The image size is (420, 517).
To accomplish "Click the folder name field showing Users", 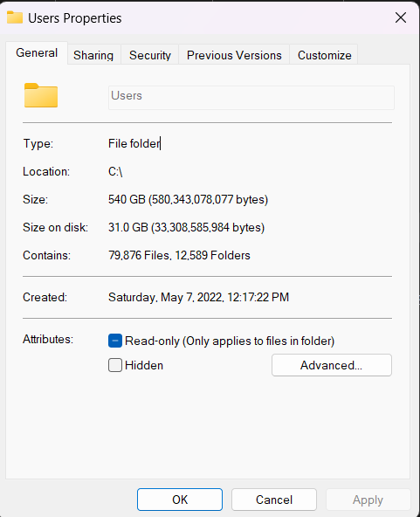I will point(251,98).
